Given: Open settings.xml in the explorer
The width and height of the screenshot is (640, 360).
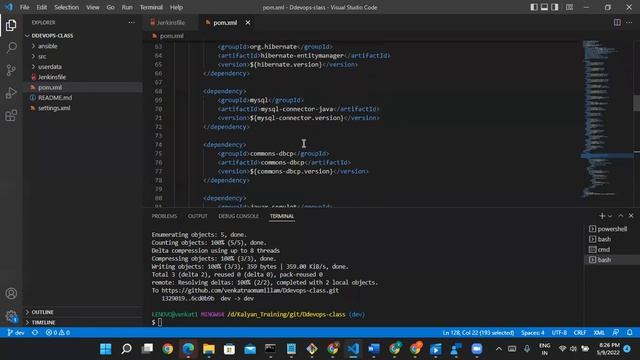Looking at the screenshot, I should [x=54, y=108].
